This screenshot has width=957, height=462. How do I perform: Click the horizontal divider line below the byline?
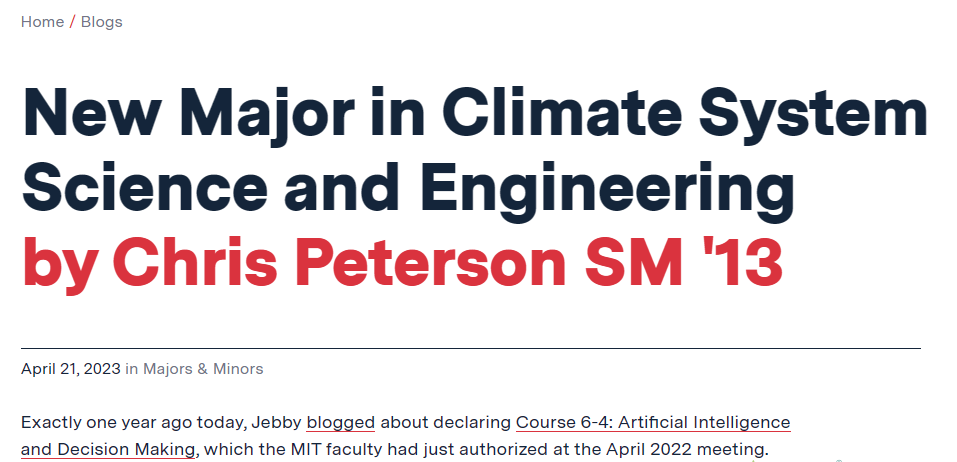[x=470, y=348]
